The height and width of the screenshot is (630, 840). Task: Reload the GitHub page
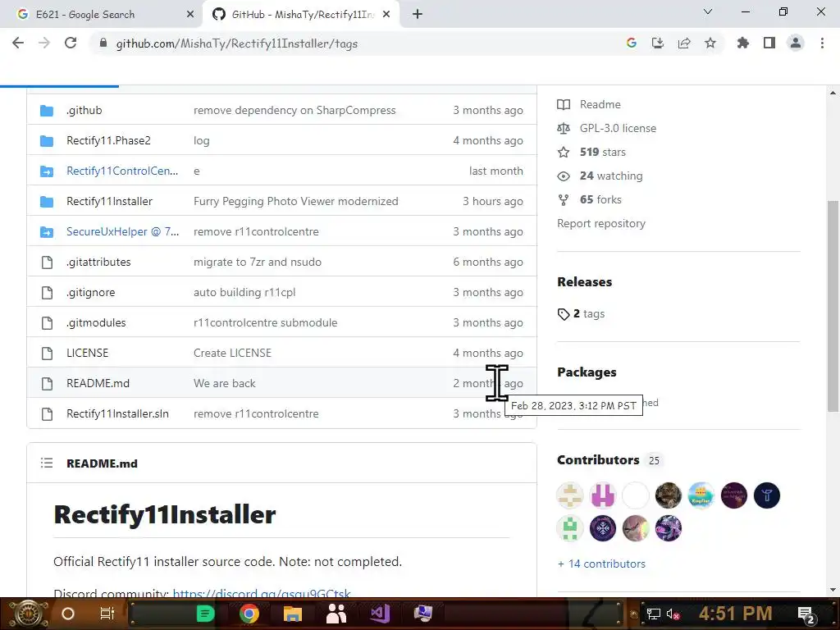[x=71, y=43]
